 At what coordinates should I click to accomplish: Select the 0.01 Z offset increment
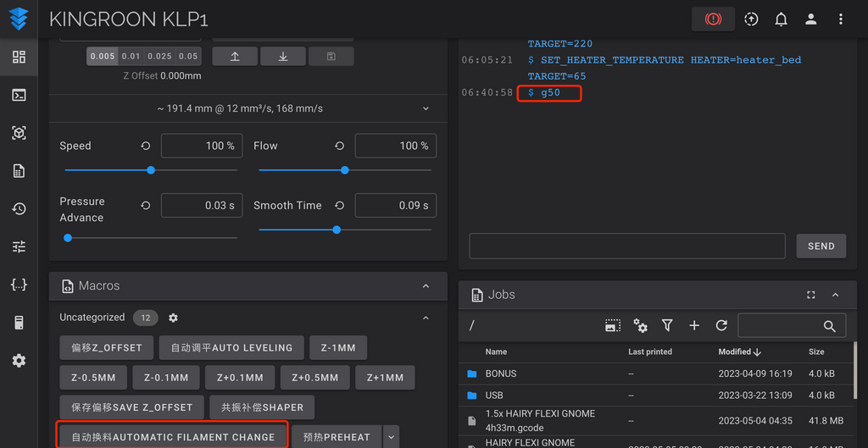(x=131, y=57)
